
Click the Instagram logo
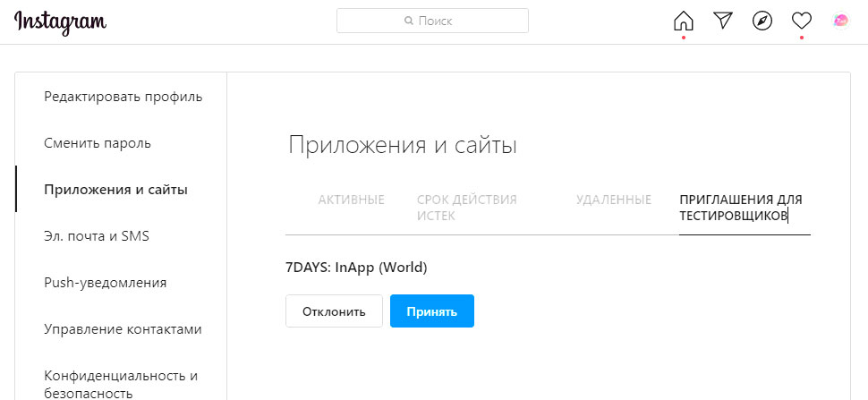coord(60,22)
